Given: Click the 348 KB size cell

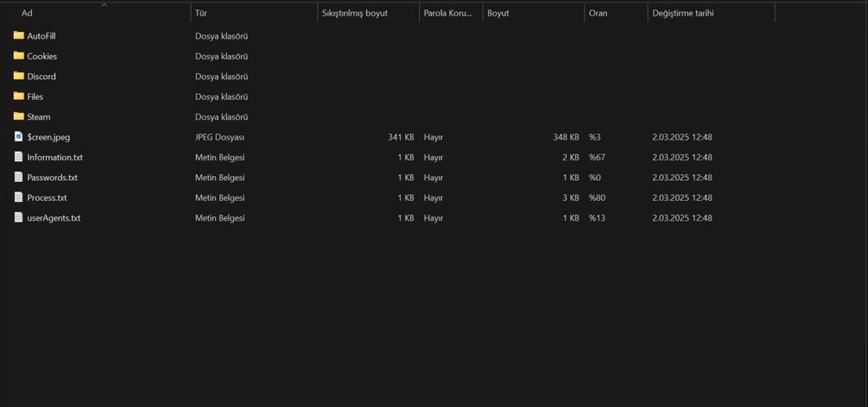Looking at the screenshot, I should (x=565, y=137).
